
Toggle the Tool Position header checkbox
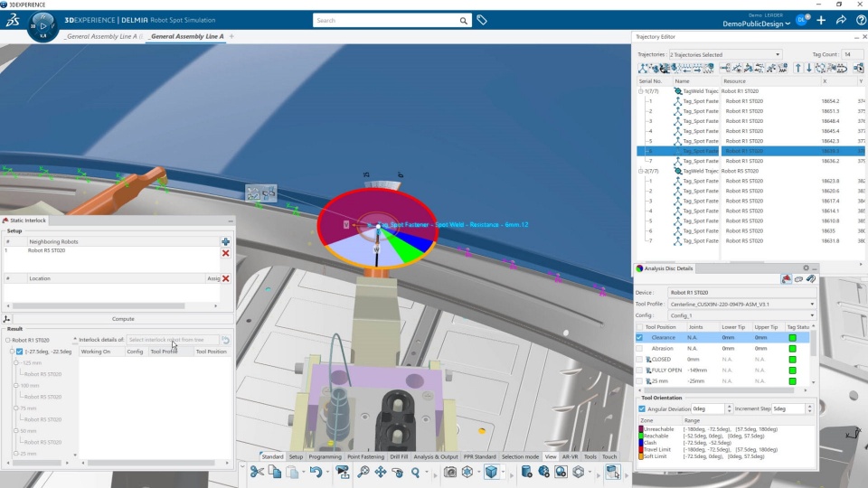point(639,327)
